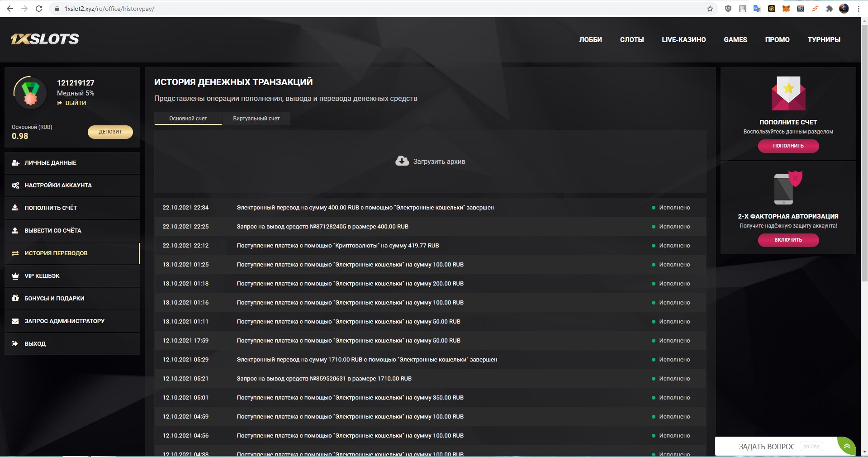Click the gift icon beside Бонусы и подарки

tap(15, 298)
